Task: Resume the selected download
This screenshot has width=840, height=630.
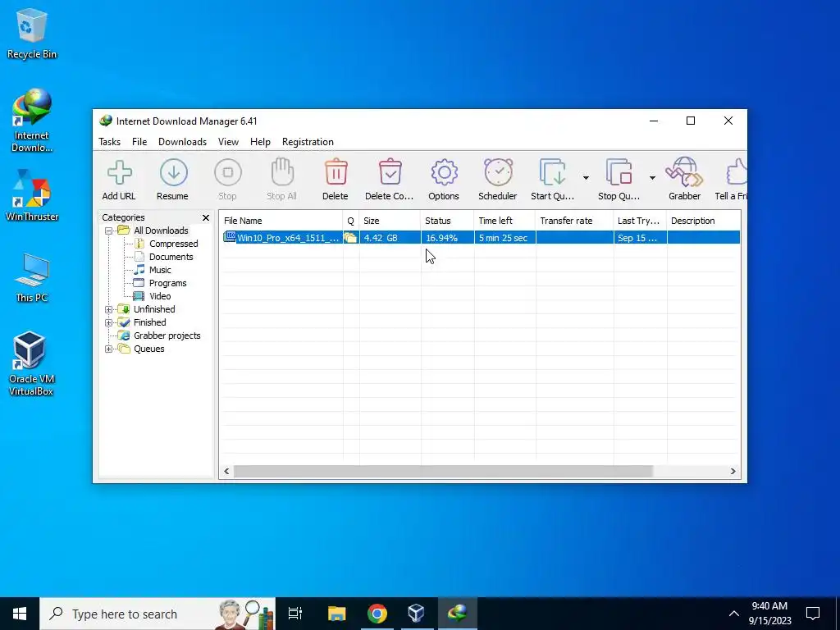Action: click(x=172, y=180)
